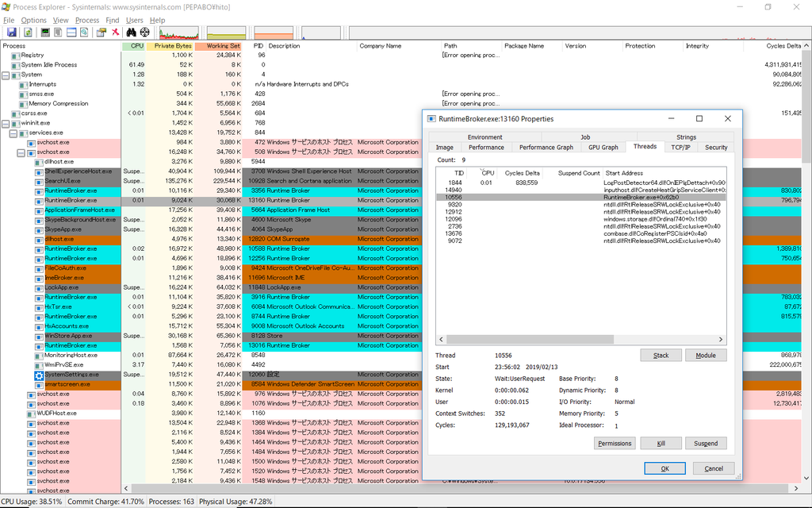Click the Refresh Now toolbar icon
The height and width of the screenshot is (508, 812).
(28, 32)
